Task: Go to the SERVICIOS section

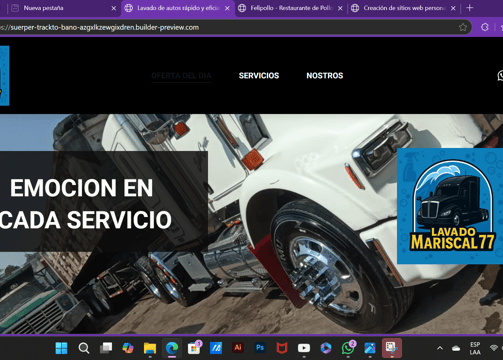Action: pyautogui.click(x=259, y=76)
